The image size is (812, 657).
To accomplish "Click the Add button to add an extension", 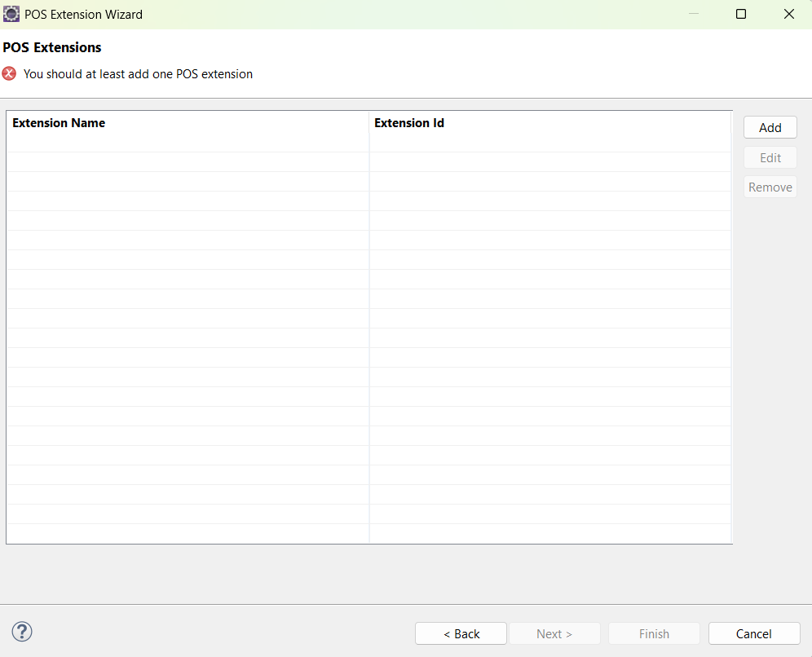I will (770, 128).
